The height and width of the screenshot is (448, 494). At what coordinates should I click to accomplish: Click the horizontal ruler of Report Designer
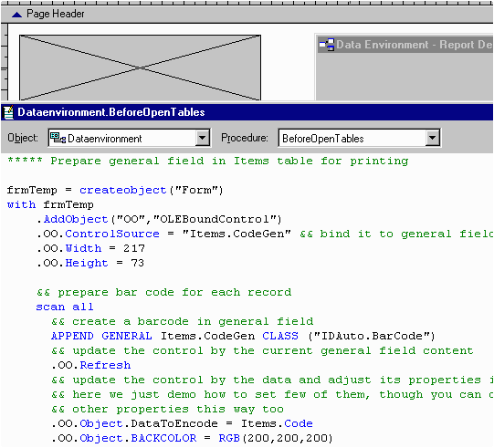(x=247, y=3)
